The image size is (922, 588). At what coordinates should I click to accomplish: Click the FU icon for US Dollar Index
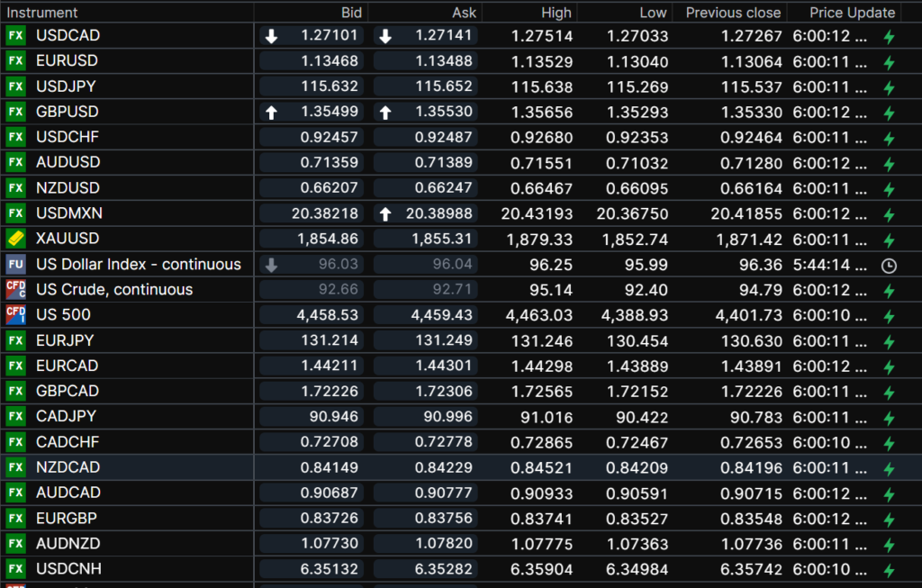[x=16, y=265]
